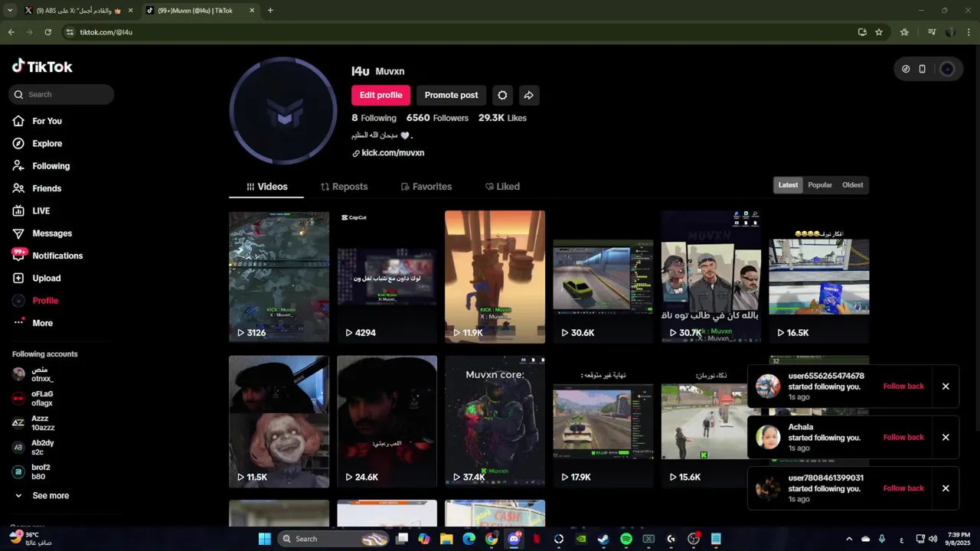Open the video with 3126 views

[x=279, y=277]
